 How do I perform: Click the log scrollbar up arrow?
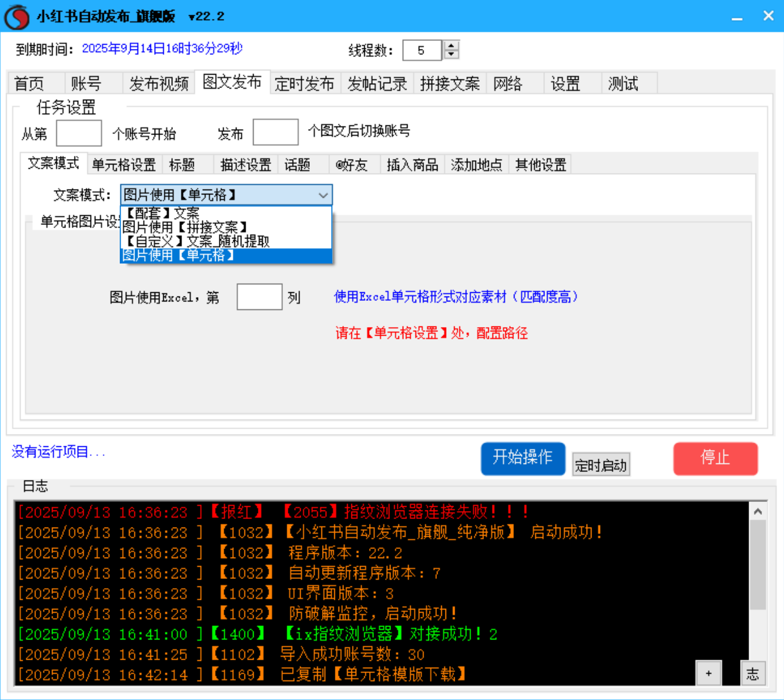(758, 511)
